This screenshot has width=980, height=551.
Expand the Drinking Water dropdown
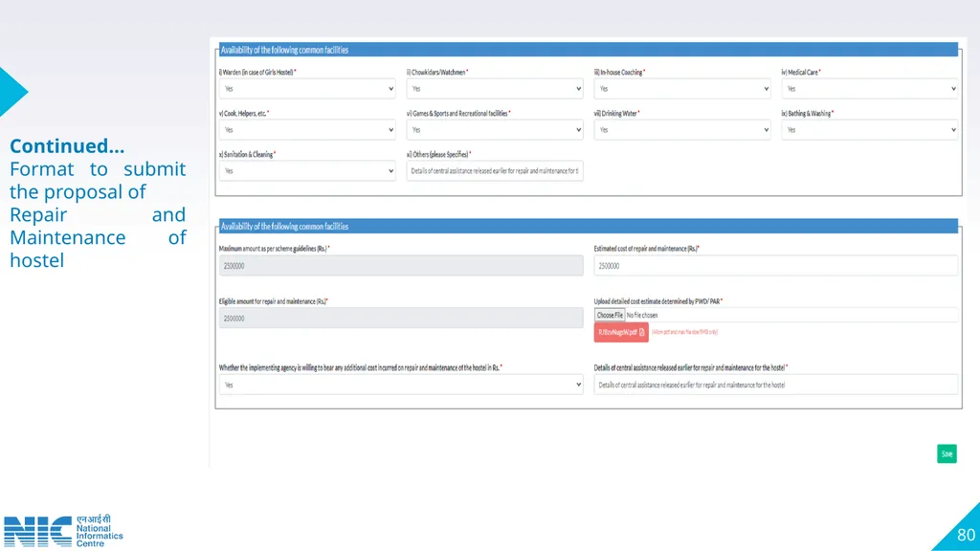(681, 130)
